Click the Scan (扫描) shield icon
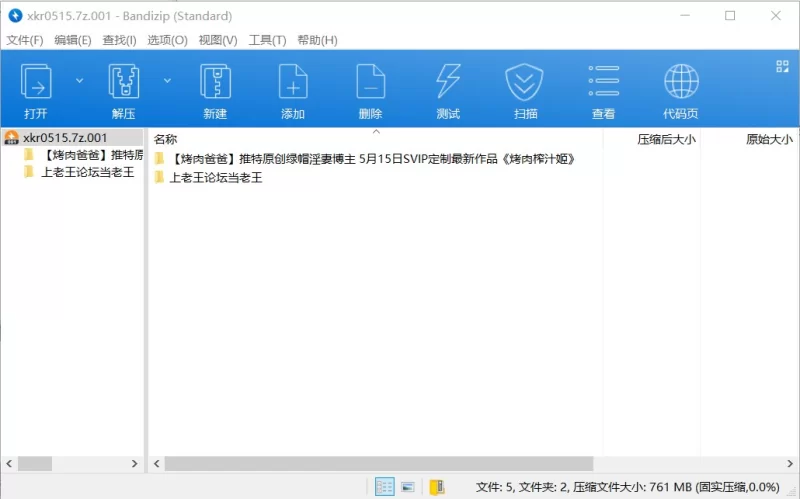The image size is (800, 499). pyautogui.click(x=524, y=82)
